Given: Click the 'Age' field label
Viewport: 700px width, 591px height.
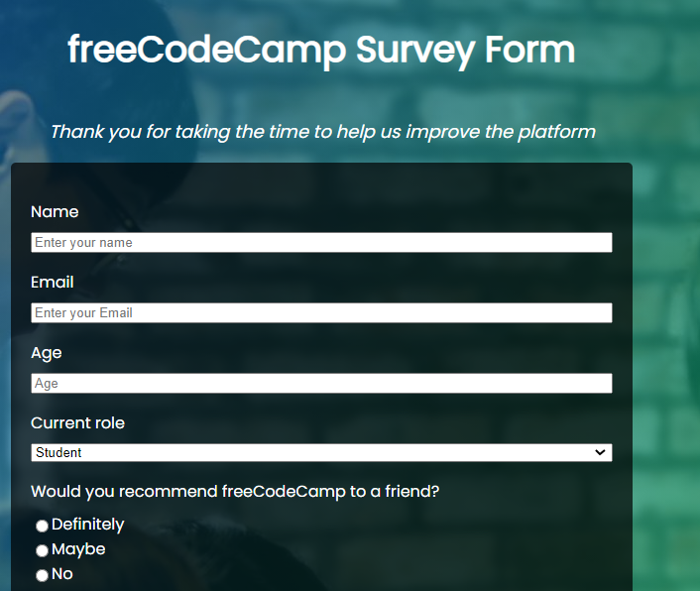Looking at the screenshot, I should click(x=47, y=353).
